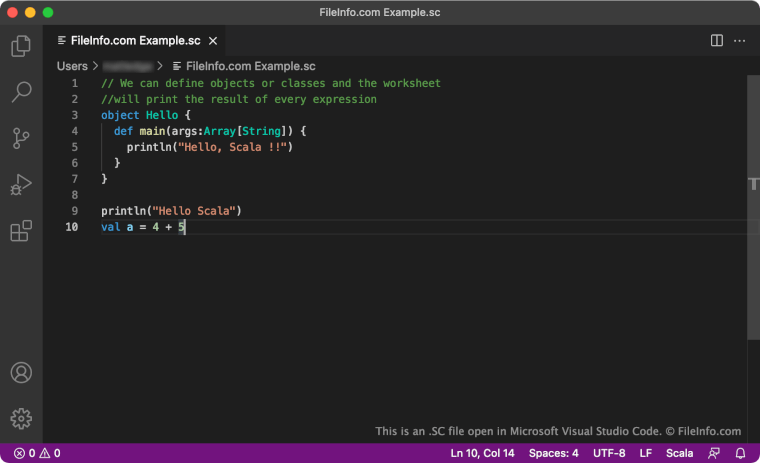Open the Explorer view in activity bar

pyautogui.click(x=21, y=46)
